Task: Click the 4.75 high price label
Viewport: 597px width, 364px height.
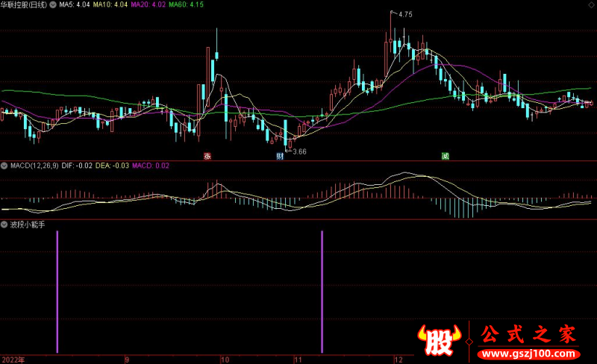Action: 405,14
